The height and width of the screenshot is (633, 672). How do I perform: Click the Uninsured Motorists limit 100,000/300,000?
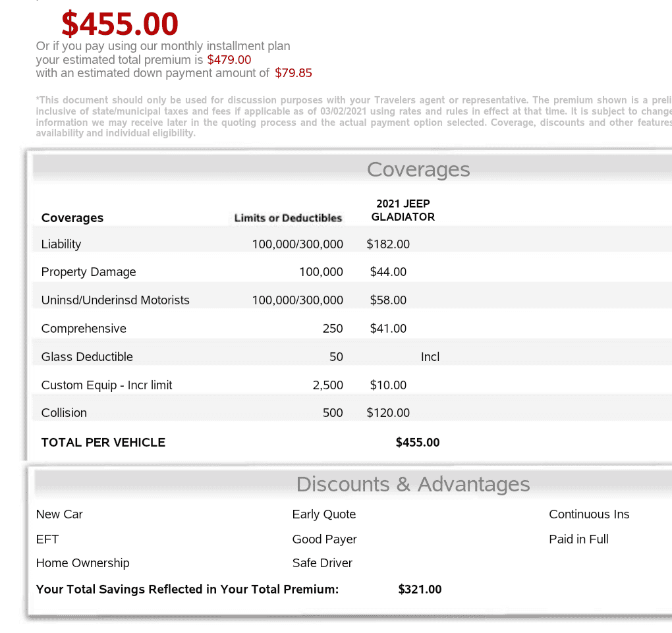297,300
